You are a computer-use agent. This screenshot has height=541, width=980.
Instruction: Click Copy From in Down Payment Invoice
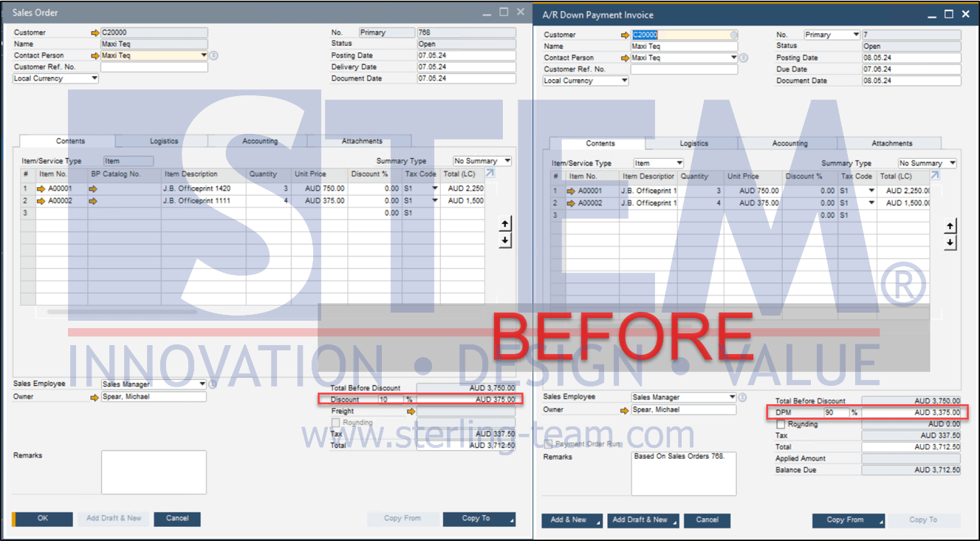coord(849,520)
